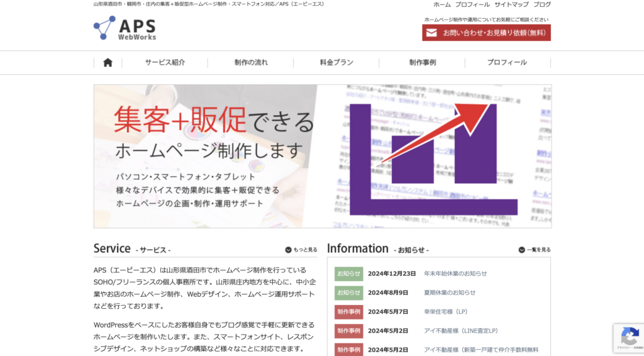Open プロフィール in the main navigation

(507, 62)
